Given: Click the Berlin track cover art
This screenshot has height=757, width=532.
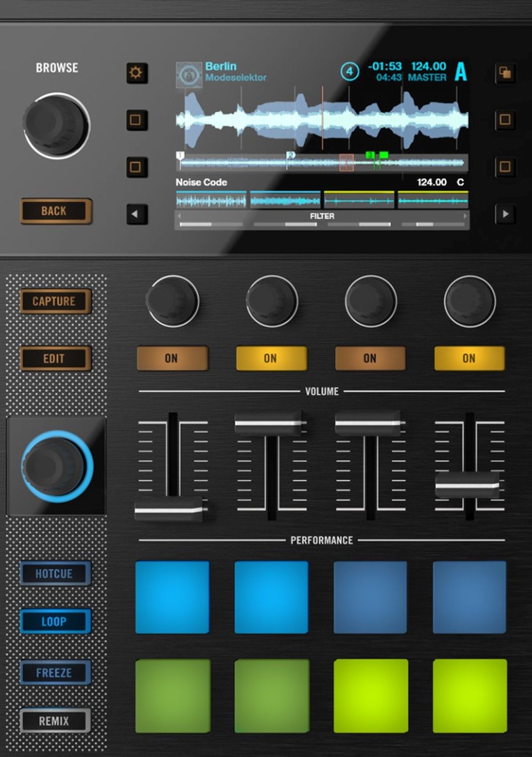Looking at the screenshot, I should point(189,74).
